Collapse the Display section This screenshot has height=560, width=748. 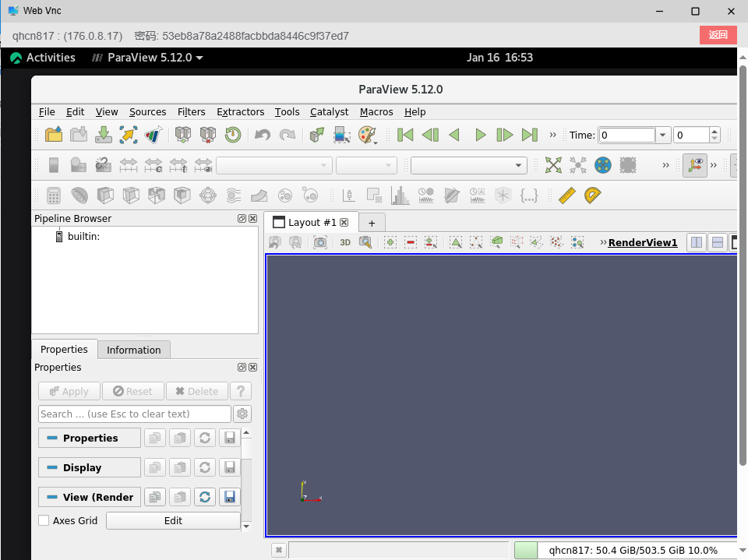tap(90, 467)
